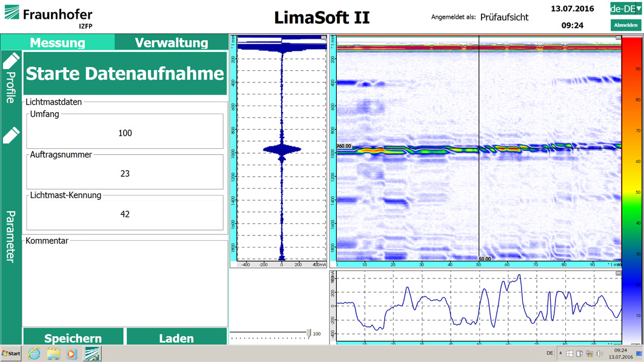Show hidden system tray icons
This screenshot has height=362, width=644.
tap(560, 354)
